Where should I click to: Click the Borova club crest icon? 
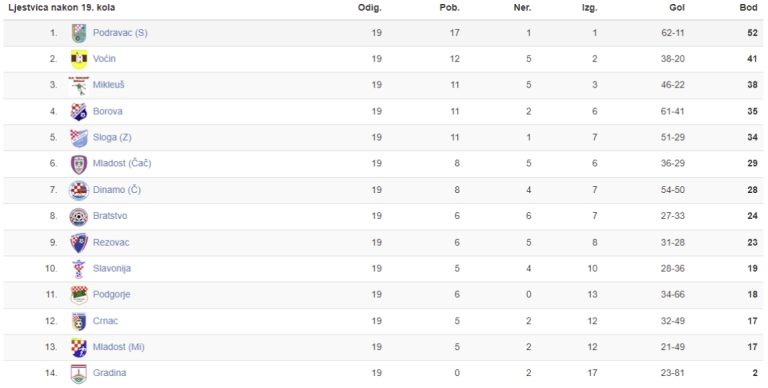click(x=79, y=112)
